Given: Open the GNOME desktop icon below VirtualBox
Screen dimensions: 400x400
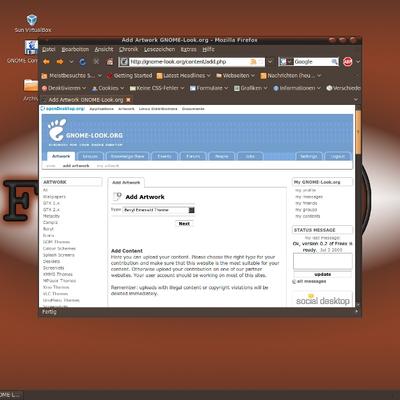Looking at the screenshot, I should 31,47.
